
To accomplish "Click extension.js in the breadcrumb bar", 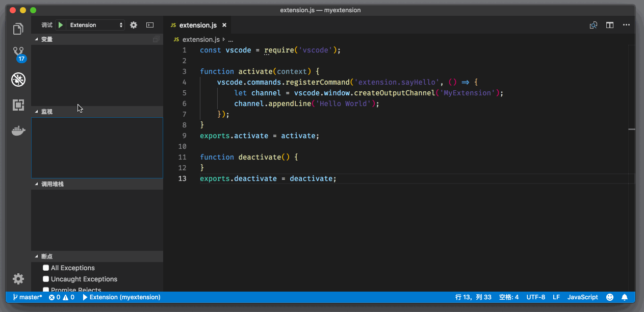I will tap(200, 39).
